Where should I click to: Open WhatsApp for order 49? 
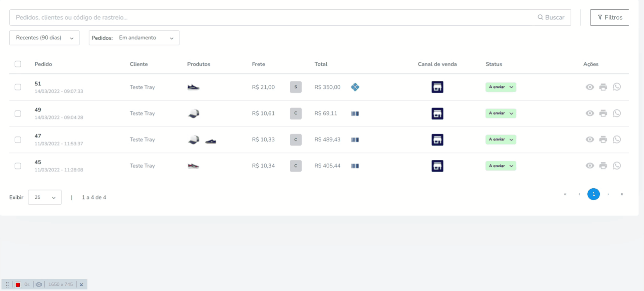point(617,113)
